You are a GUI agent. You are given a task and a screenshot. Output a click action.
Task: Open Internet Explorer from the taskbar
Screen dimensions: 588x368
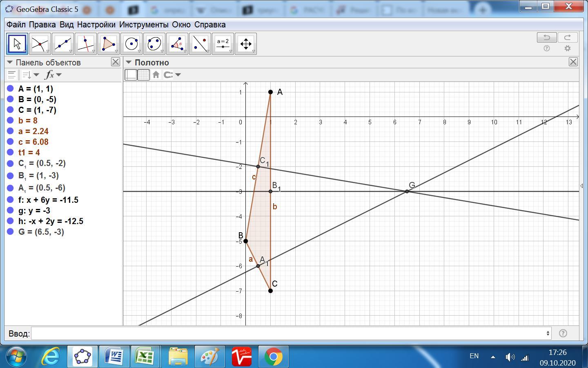(50, 357)
